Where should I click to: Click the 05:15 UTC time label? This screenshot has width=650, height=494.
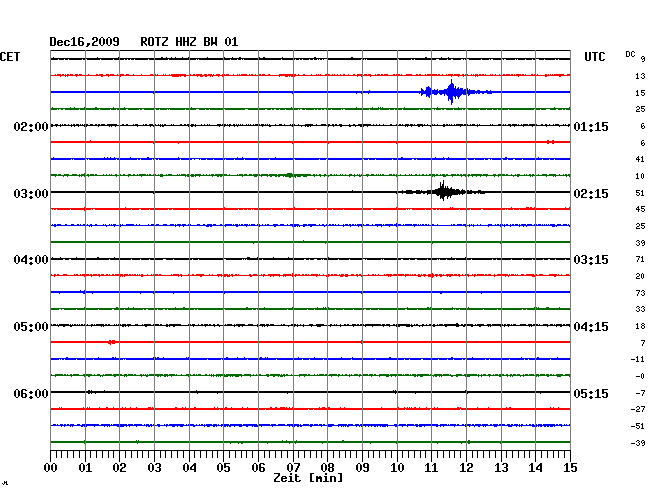tap(591, 393)
